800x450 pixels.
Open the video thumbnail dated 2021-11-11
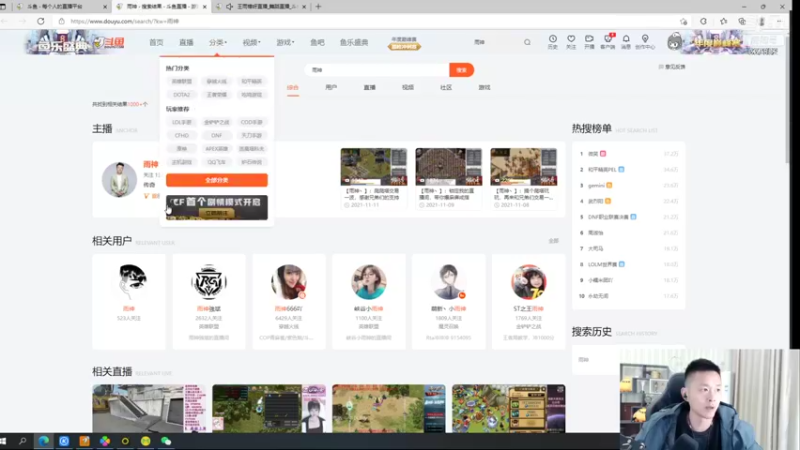(x=374, y=167)
